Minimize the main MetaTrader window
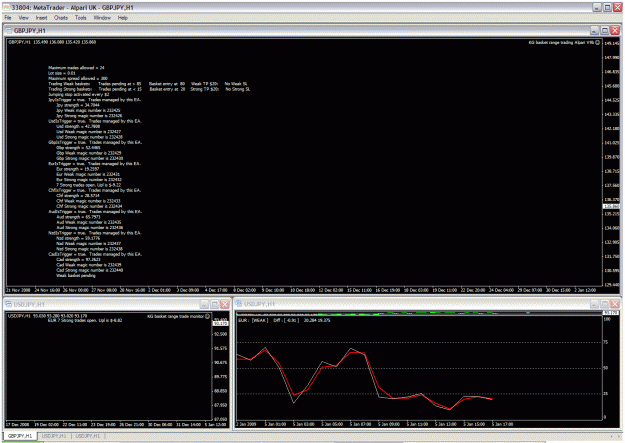The height and width of the screenshot is (443, 625). click(597, 7)
